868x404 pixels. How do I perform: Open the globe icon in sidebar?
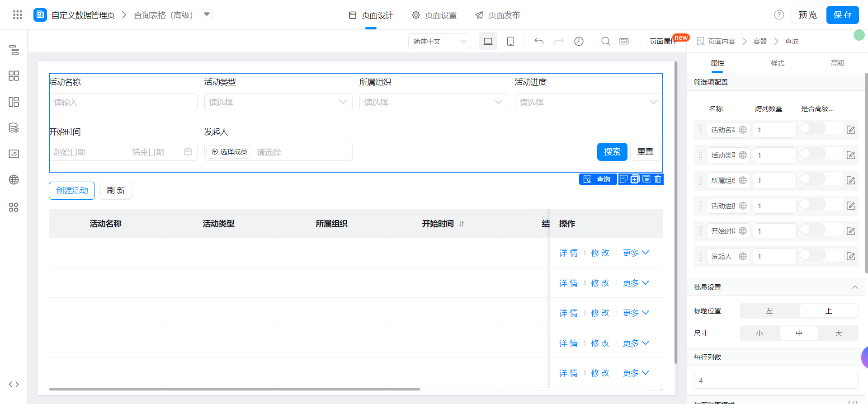14,180
